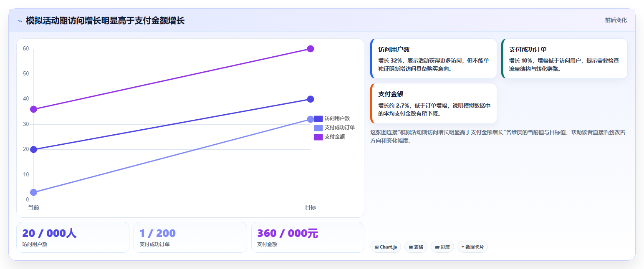The width and height of the screenshot is (644, 269).
Task: Click the 32% growth figure text
Action: pos(396,60)
